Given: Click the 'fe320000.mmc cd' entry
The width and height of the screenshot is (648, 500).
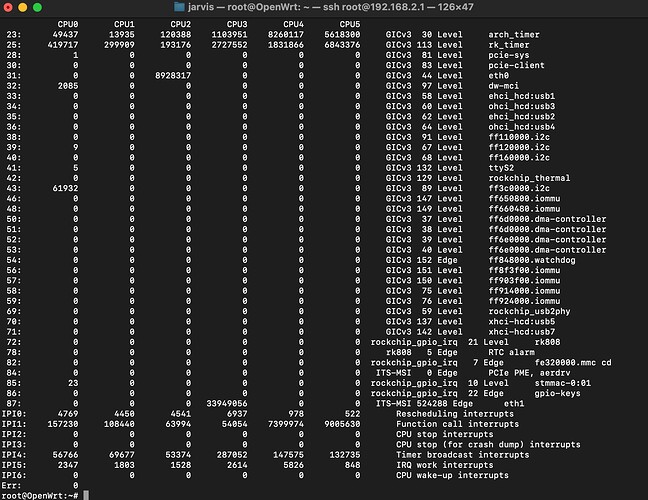Looking at the screenshot, I should click(x=573, y=363).
